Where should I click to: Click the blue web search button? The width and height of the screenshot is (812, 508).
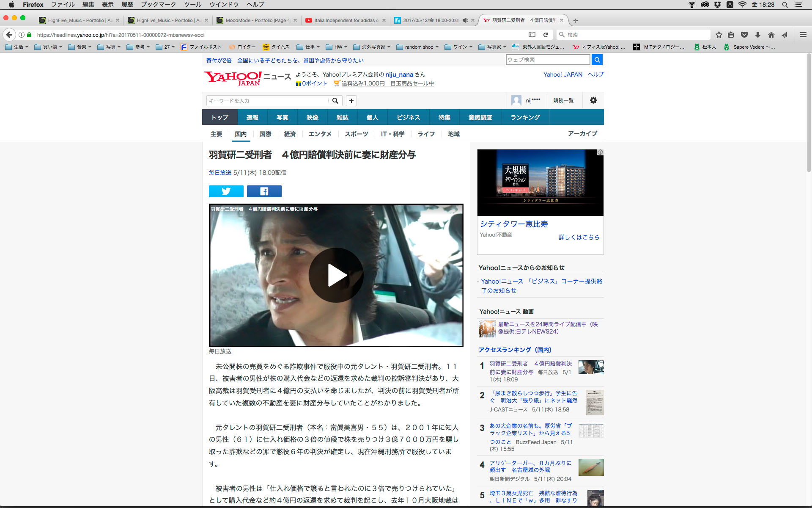point(597,60)
